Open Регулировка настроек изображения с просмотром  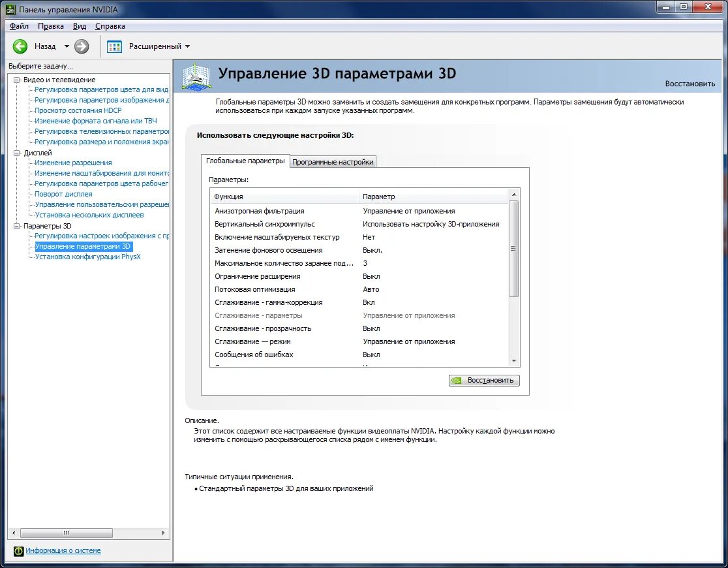[102, 236]
